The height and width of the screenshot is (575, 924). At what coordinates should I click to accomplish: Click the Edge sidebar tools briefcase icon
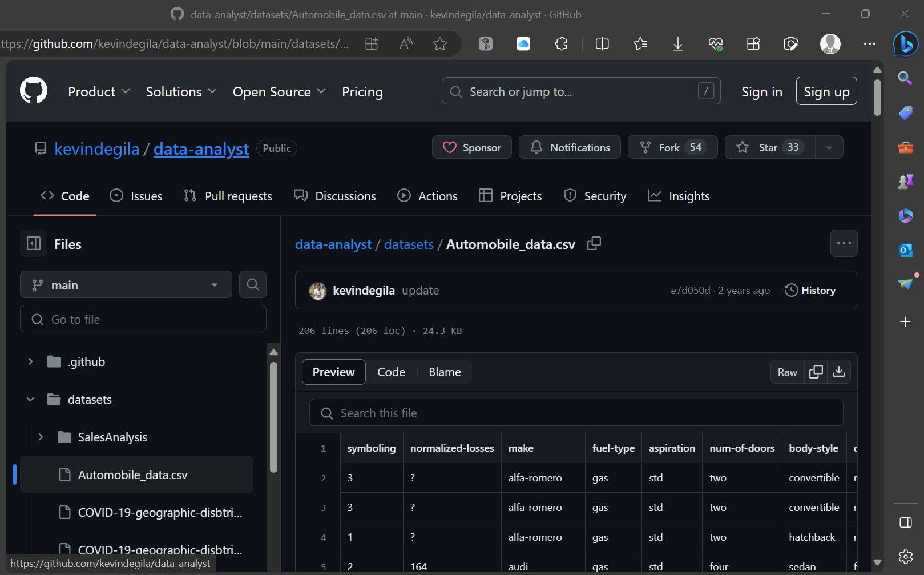[905, 148]
